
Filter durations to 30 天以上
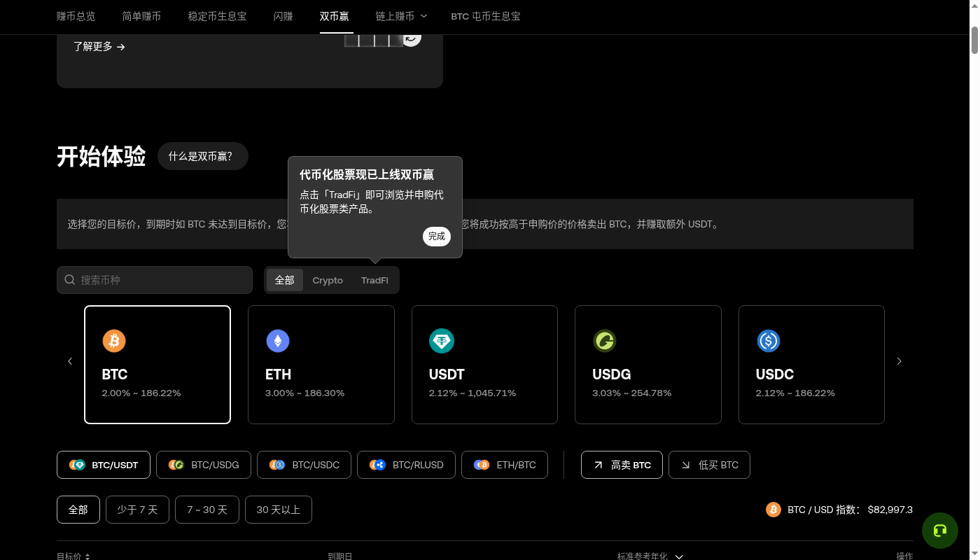click(x=279, y=510)
